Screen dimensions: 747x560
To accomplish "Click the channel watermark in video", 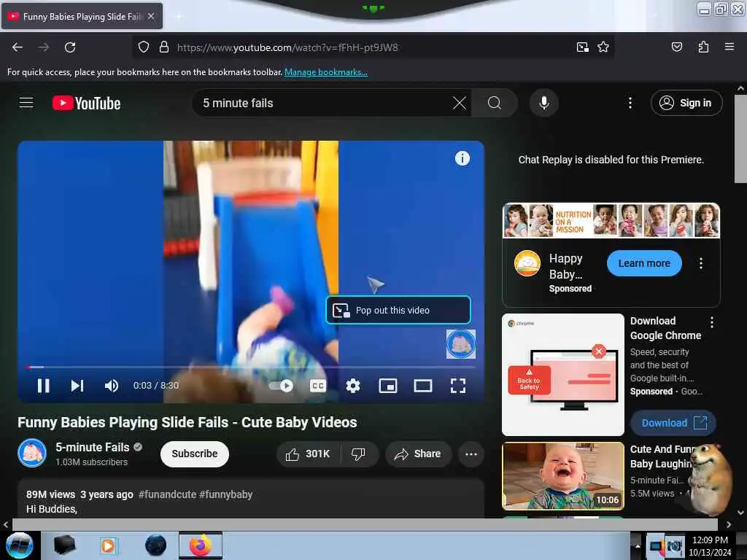I will point(461,344).
